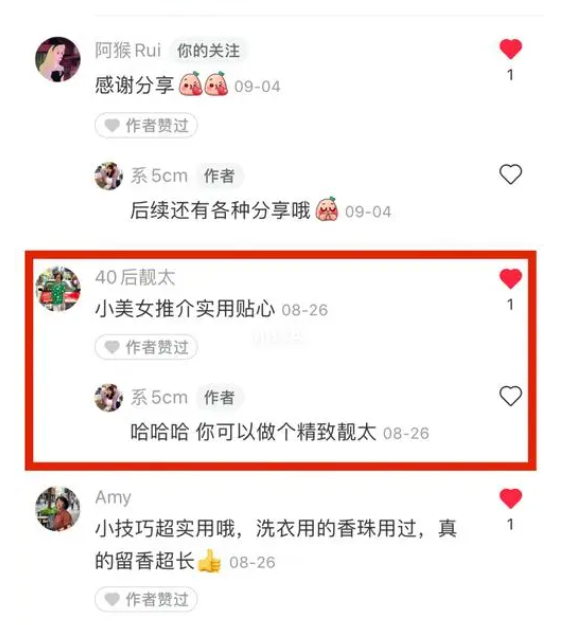Open 阿猴 Rui's profile avatar

(x=58, y=59)
